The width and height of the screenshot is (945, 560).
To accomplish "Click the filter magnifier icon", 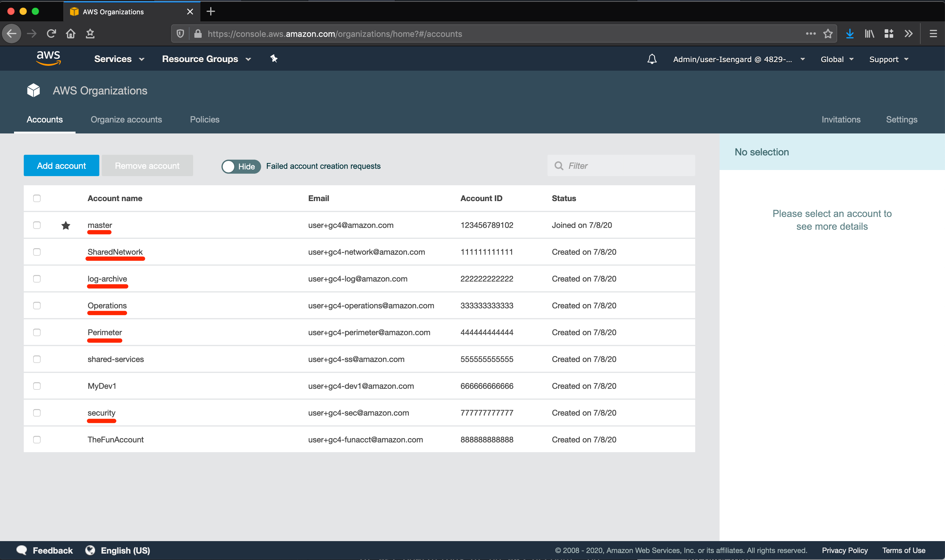I will pos(559,166).
